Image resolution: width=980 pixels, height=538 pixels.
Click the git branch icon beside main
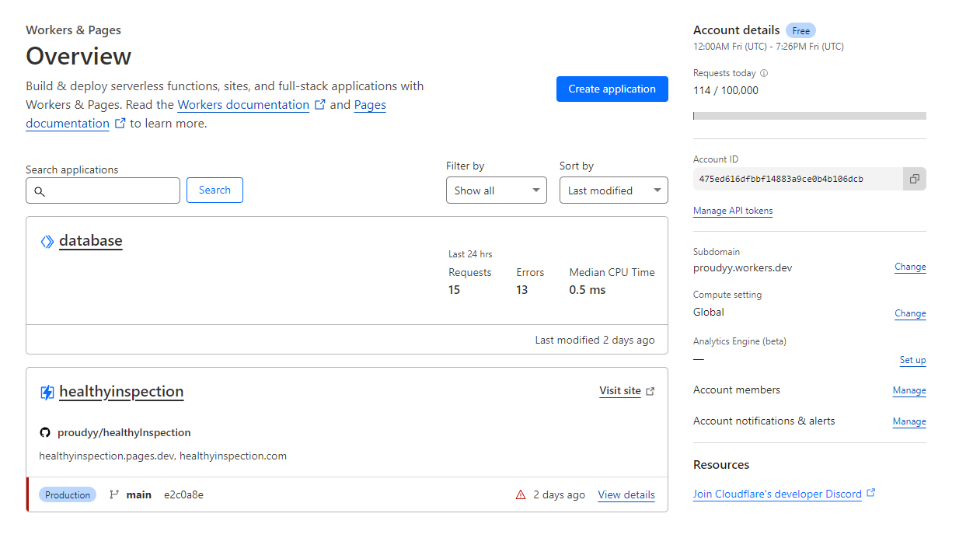(114, 494)
